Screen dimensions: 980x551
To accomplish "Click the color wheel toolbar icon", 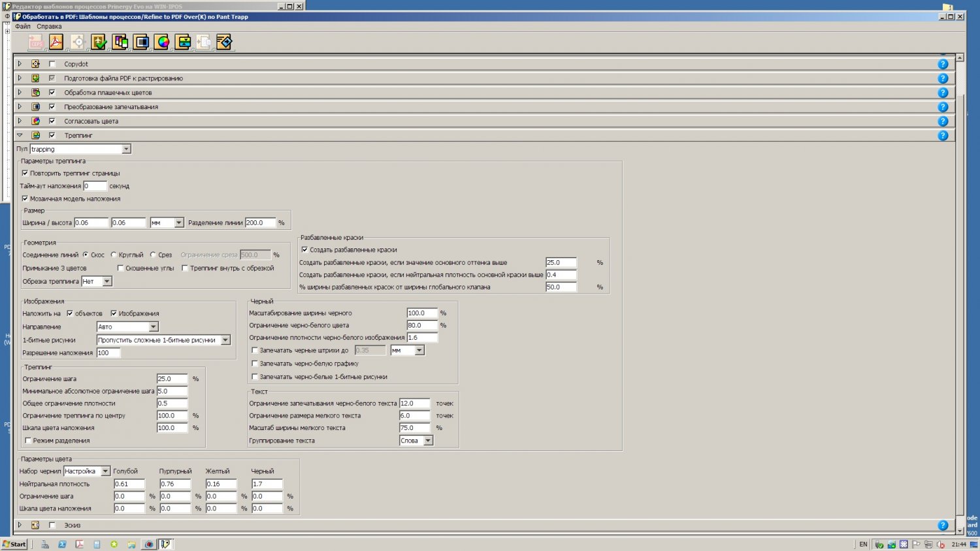I will click(x=163, y=42).
